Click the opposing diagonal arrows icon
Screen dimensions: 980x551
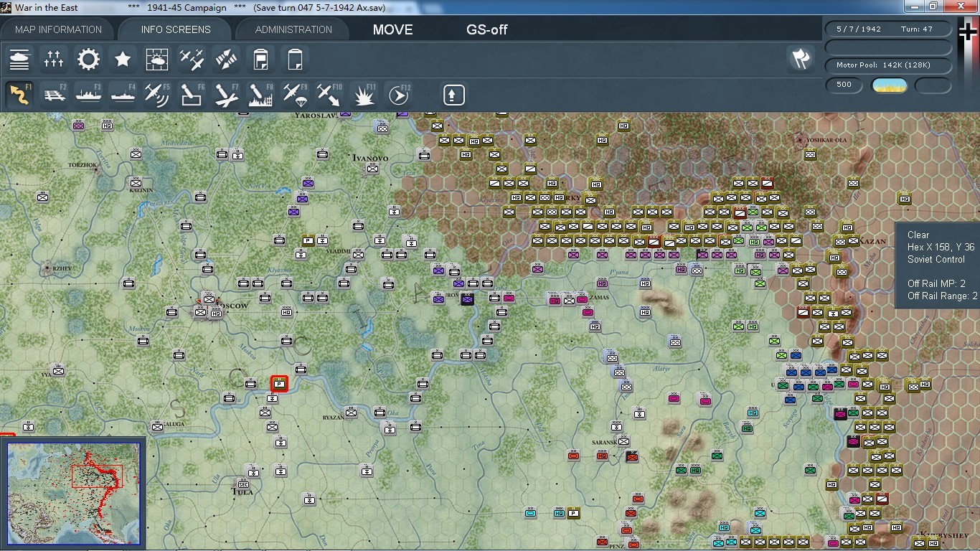(x=226, y=60)
